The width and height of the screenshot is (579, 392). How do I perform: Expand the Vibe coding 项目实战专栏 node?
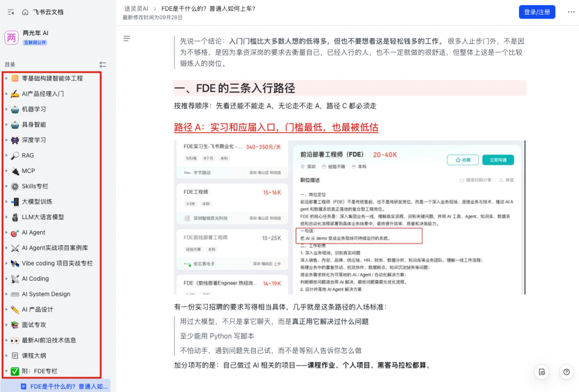[6, 263]
